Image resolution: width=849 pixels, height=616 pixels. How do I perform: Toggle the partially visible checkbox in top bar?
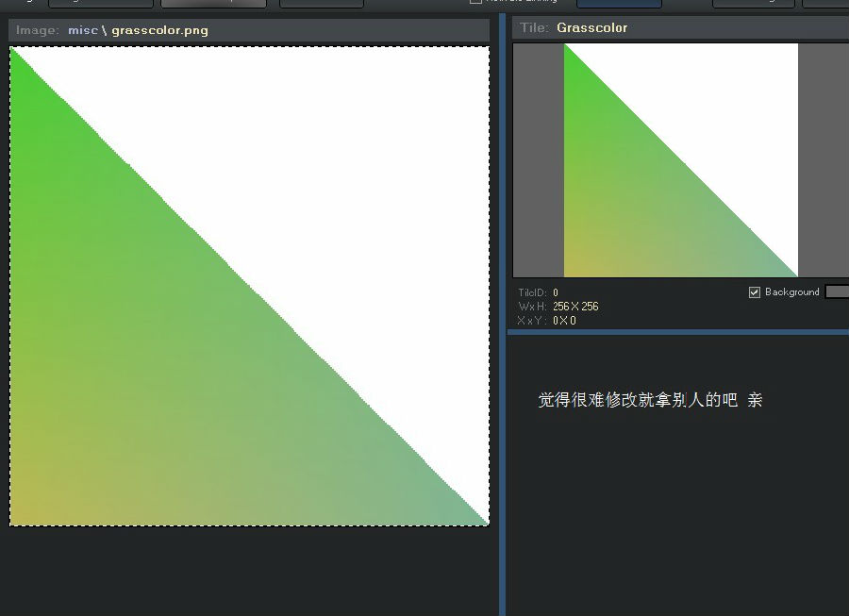[476, 2]
